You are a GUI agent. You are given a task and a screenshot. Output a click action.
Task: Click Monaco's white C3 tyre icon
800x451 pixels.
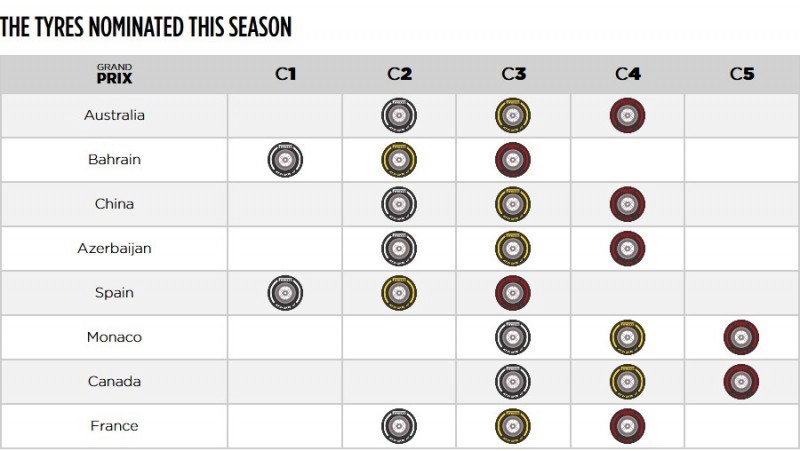click(513, 337)
